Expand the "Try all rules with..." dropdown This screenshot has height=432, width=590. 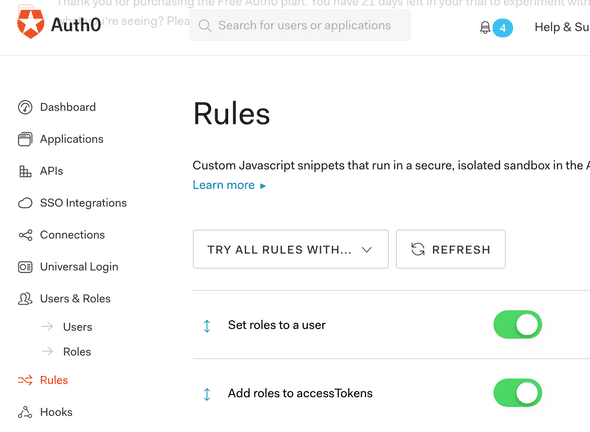pyautogui.click(x=290, y=249)
